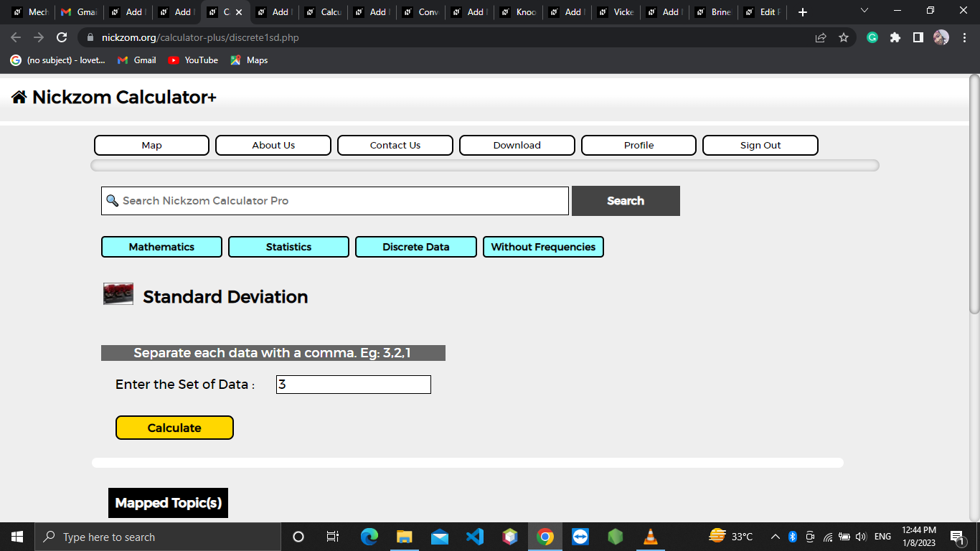Click the home icon beside Nickzom Calculator+
The height and width of the screenshot is (551, 980).
coord(19,97)
